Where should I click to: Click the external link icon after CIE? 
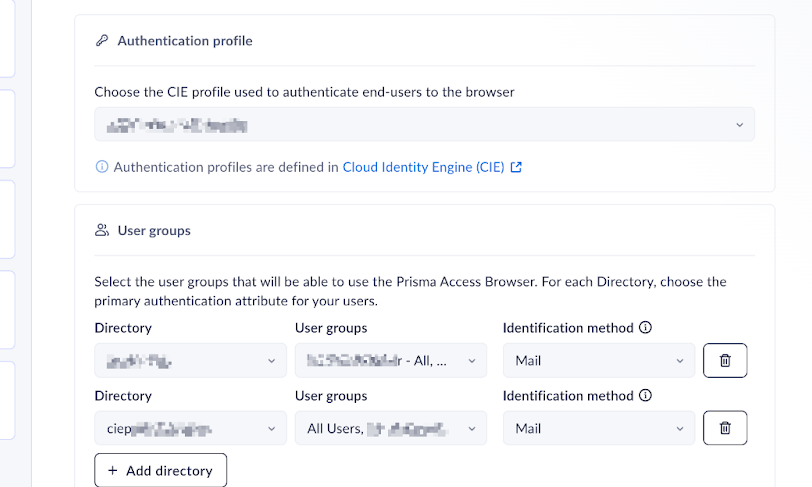pos(516,167)
